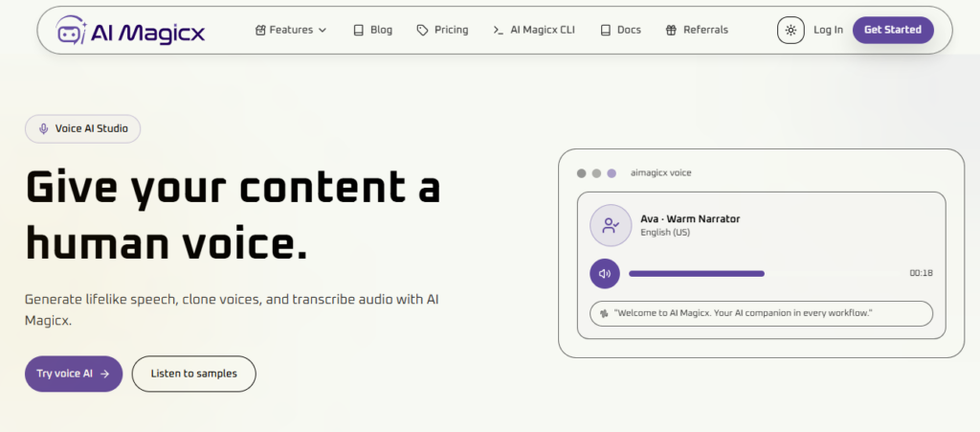Open the Features menu

tap(291, 30)
